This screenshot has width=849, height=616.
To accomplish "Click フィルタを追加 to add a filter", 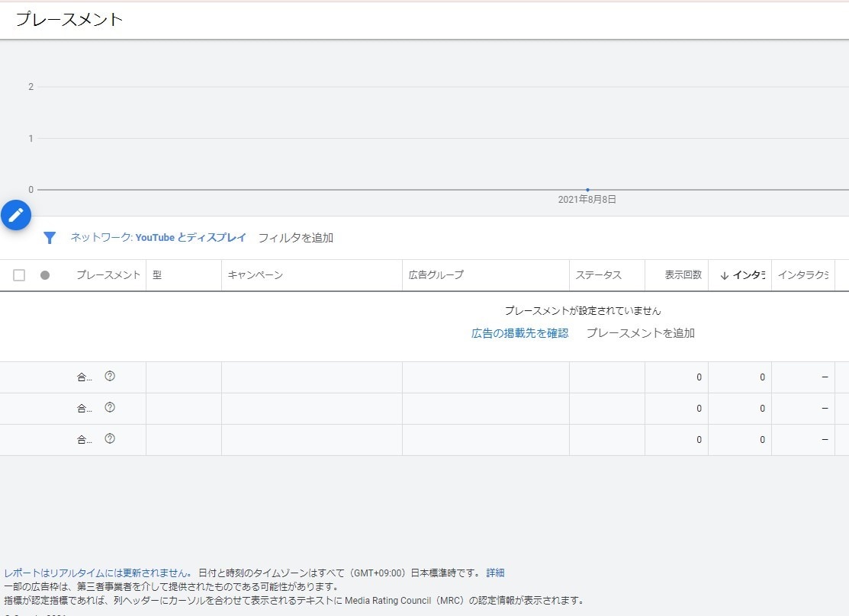I will point(296,238).
